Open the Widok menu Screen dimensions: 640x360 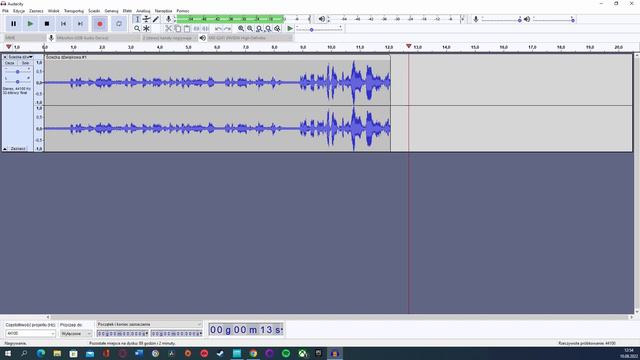pos(53,11)
